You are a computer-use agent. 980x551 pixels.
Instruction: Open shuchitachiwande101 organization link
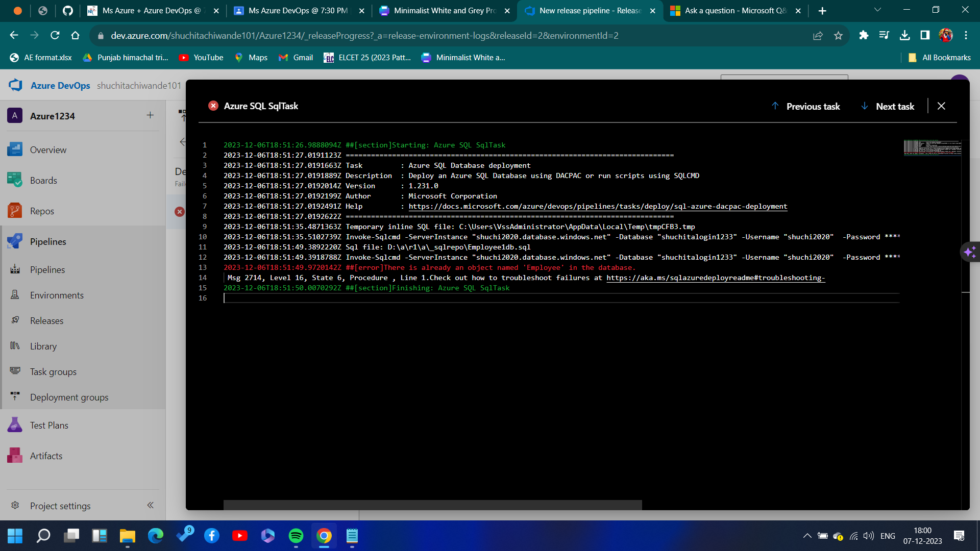[x=139, y=85]
